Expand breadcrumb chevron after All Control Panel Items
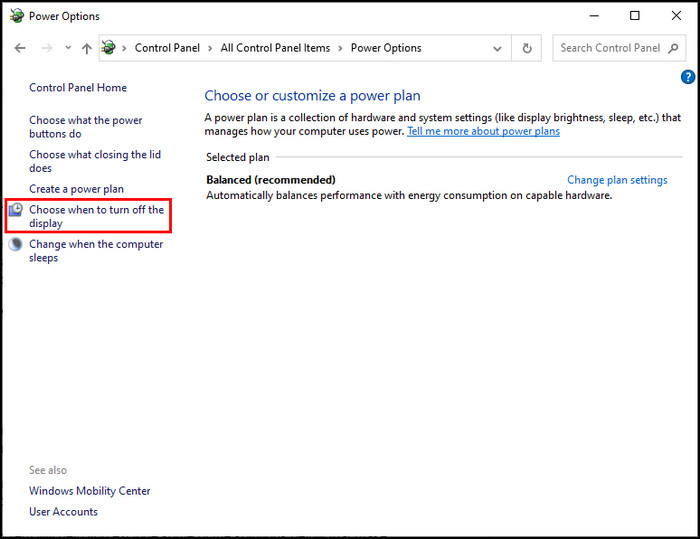 (340, 48)
